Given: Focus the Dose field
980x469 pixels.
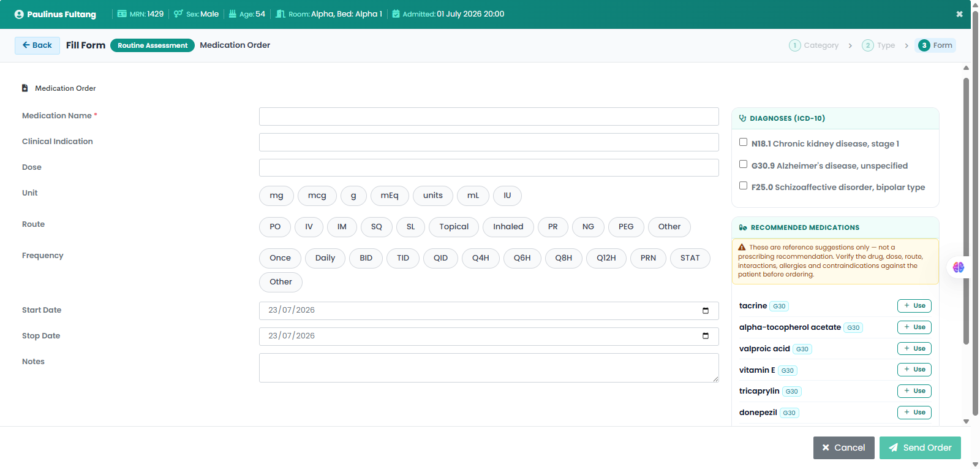Looking at the screenshot, I should 489,168.
